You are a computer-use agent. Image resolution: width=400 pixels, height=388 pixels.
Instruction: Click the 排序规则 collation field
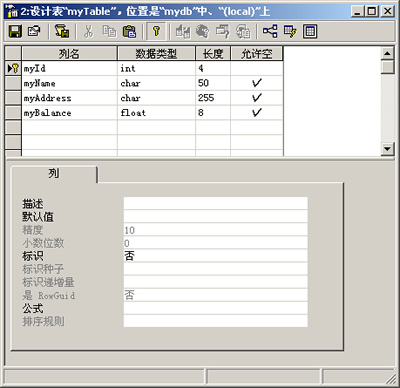pyautogui.click(x=216, y=321)
